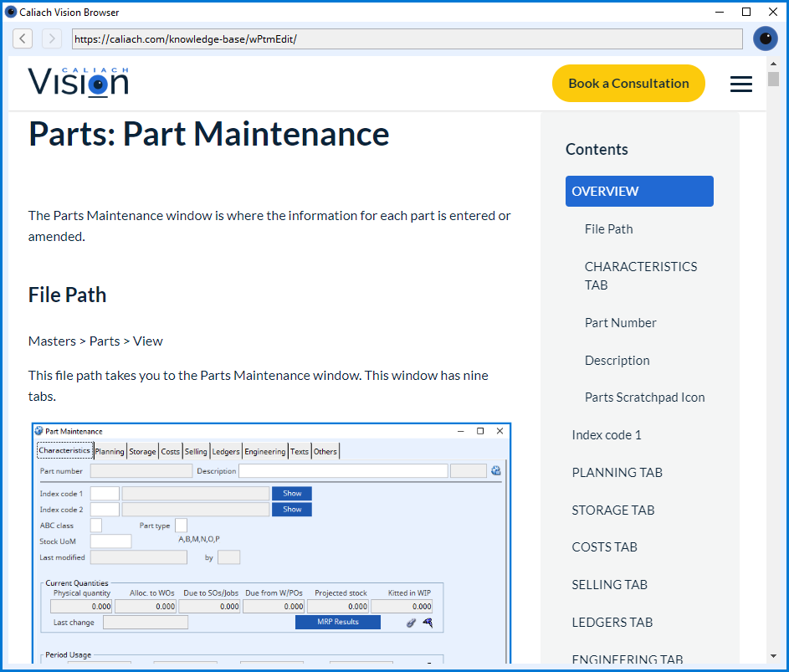Viewport: 789px width, 672px height.
Task: Open Index code 1 contents link
Action: click(607, 435)
